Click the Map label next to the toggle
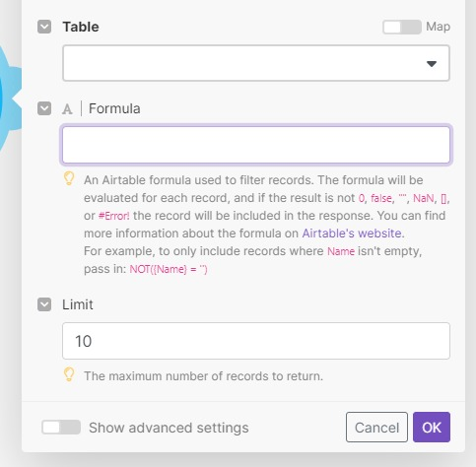The image size is (476, 467). [x=439, y=27]
